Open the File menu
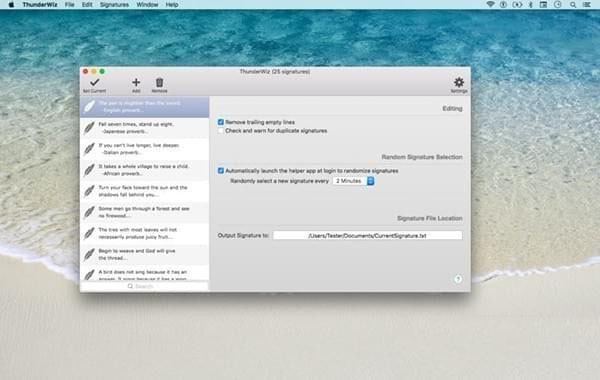Screen dimensions: 600x380 [x=69, y=5]
